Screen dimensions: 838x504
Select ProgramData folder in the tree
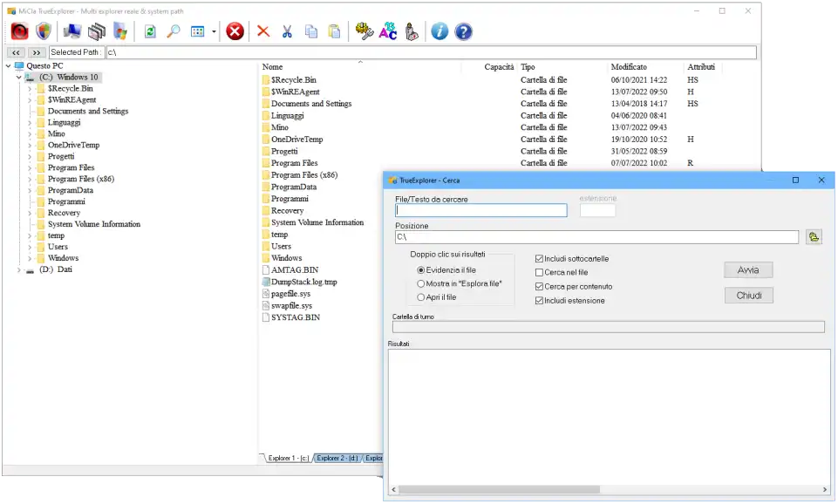pos(71,190)
